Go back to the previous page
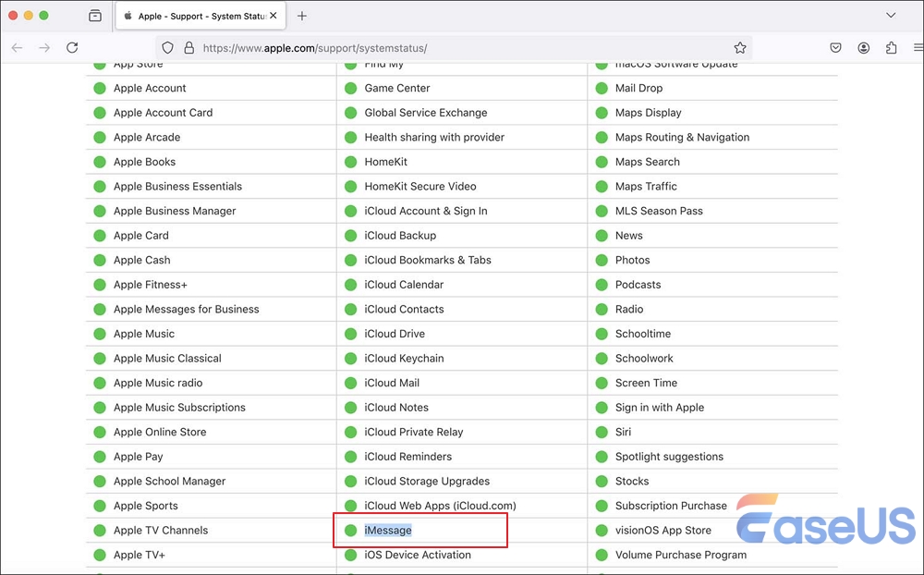Image resolution: width=924 pixels, height=575 pixels. point(17,47)
